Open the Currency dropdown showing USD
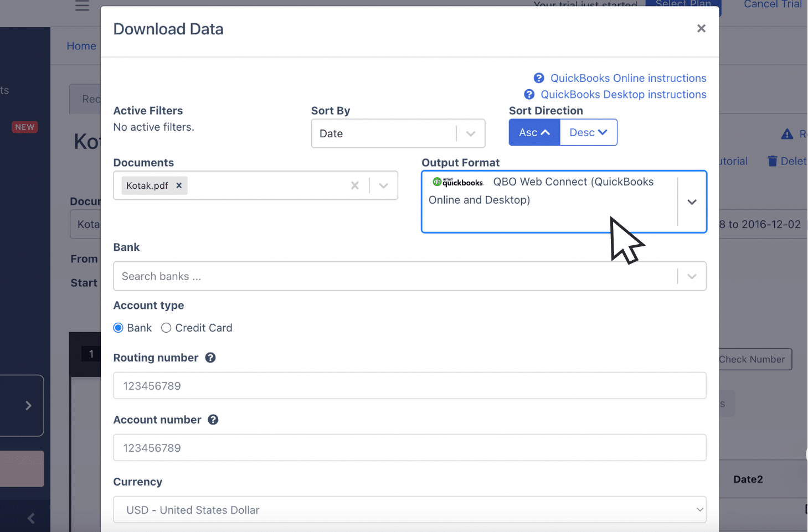Image resolution: width=808 pixels, height=532 pixels. pyautogui.click(x=409, y=509)
